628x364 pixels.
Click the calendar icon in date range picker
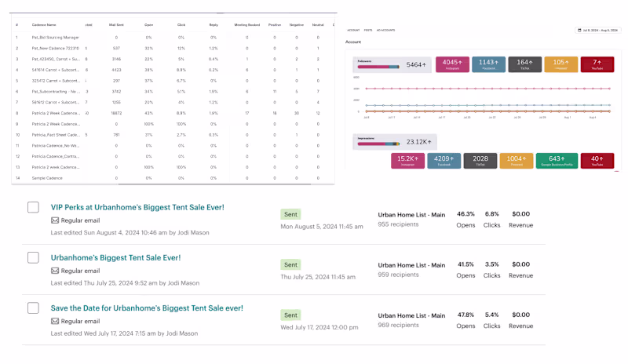click(x=579, y=30)
